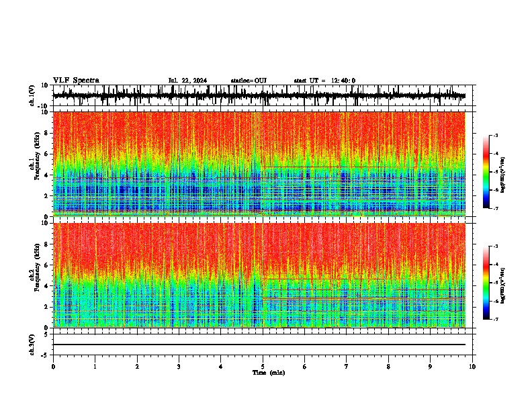Click the time axis tick label '7'
The height and width of the screenshot is (411, 532).
(347, 367)
